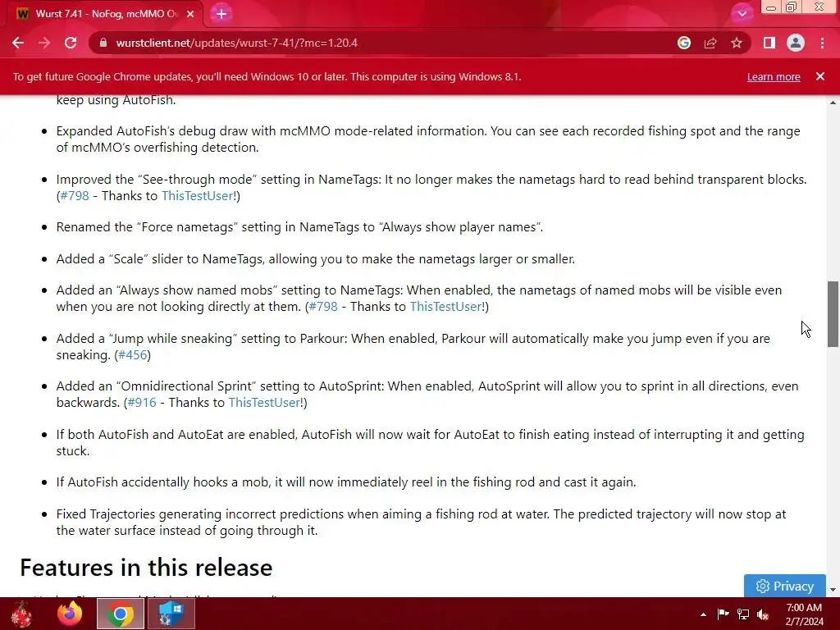Click the scrollbar down arrow
This screenshot has height=630, width=840.
tap(833, 590)
